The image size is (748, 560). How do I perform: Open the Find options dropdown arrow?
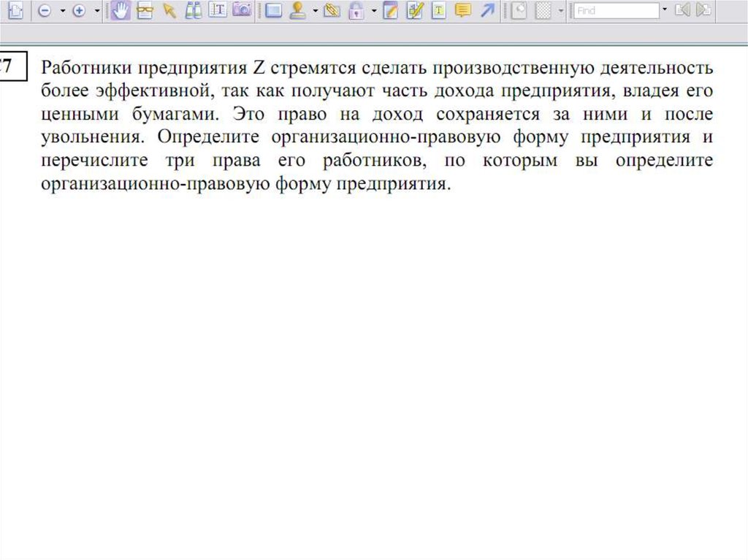[x=665, y=10]
